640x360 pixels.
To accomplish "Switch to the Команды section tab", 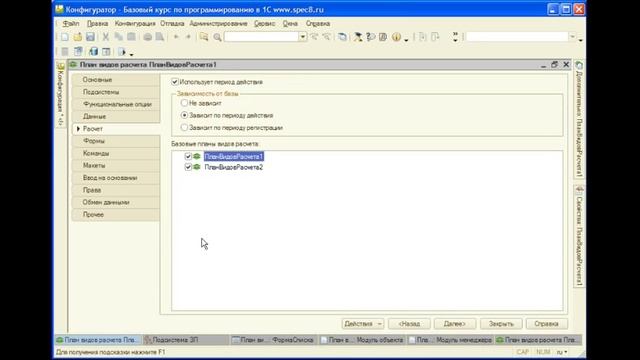I will pos(116,153).
